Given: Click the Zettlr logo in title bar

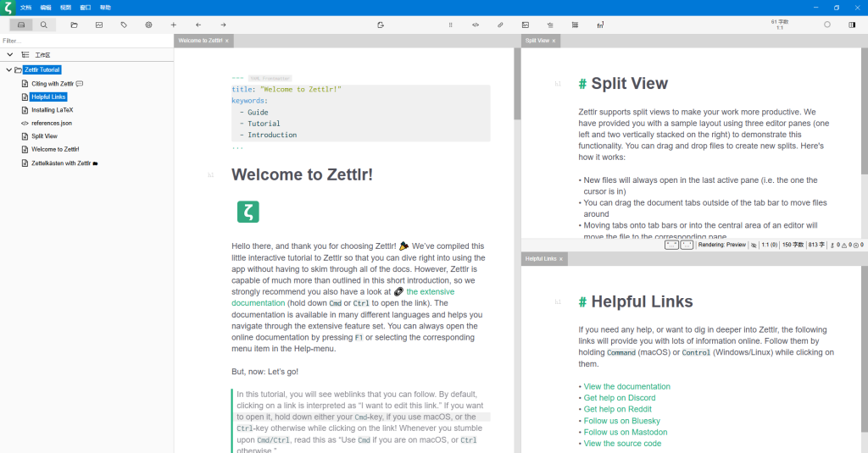Looking at the screenshot, I should point(8,8).
